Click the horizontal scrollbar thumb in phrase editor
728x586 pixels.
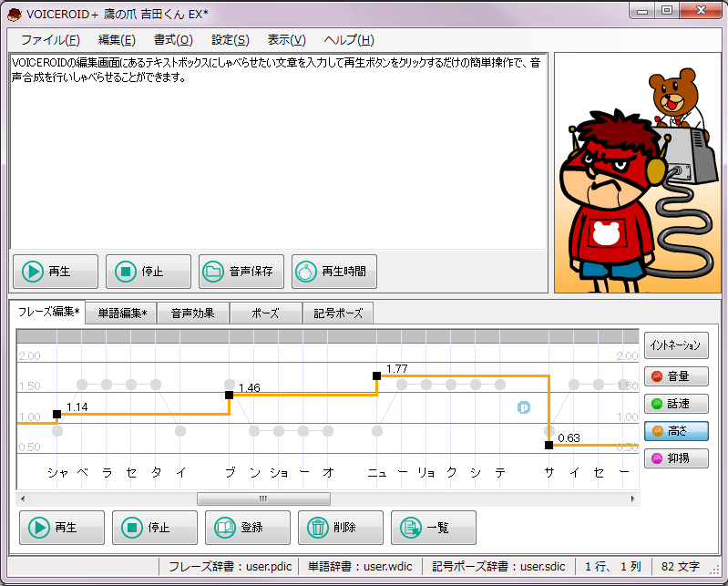[x=263, y=499]
